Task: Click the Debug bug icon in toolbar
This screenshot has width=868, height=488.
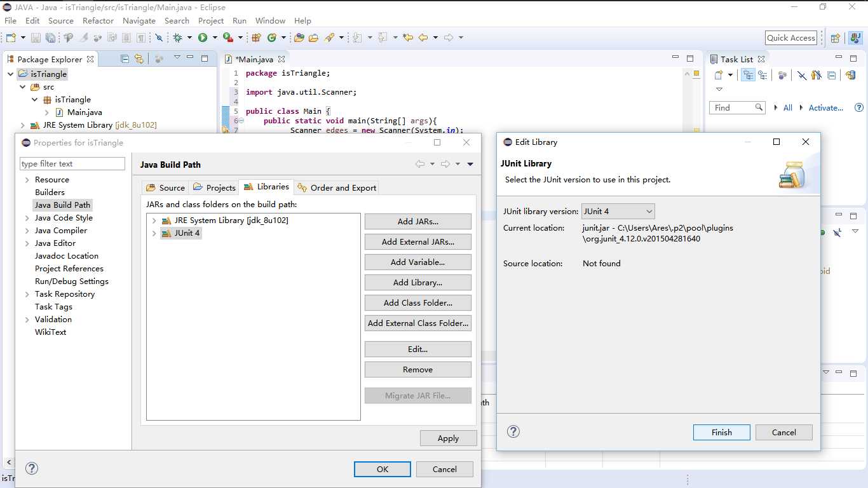Action: pos(177,37)
